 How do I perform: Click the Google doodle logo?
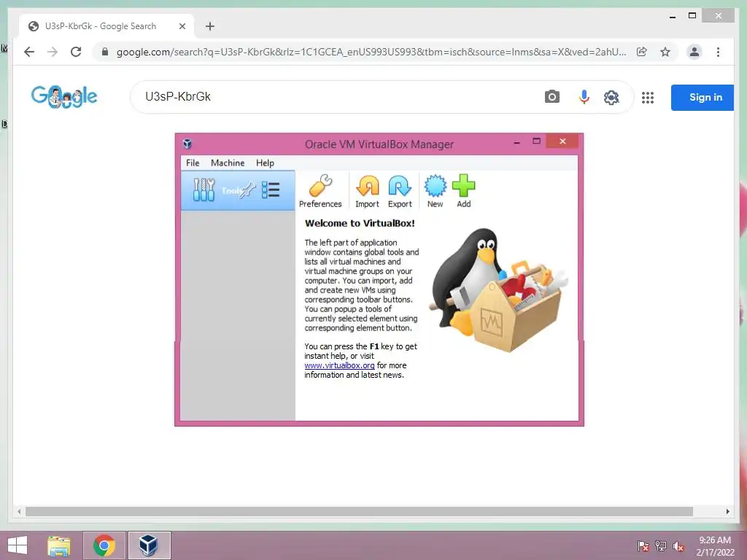point(64,97)
